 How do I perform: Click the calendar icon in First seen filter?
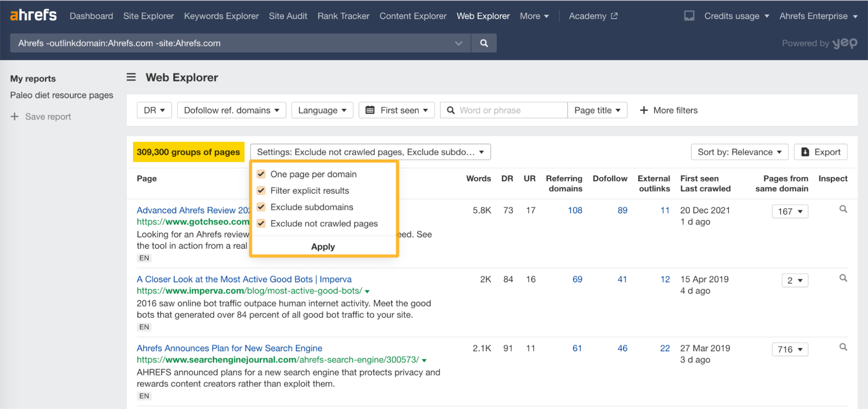click(370, 110)
